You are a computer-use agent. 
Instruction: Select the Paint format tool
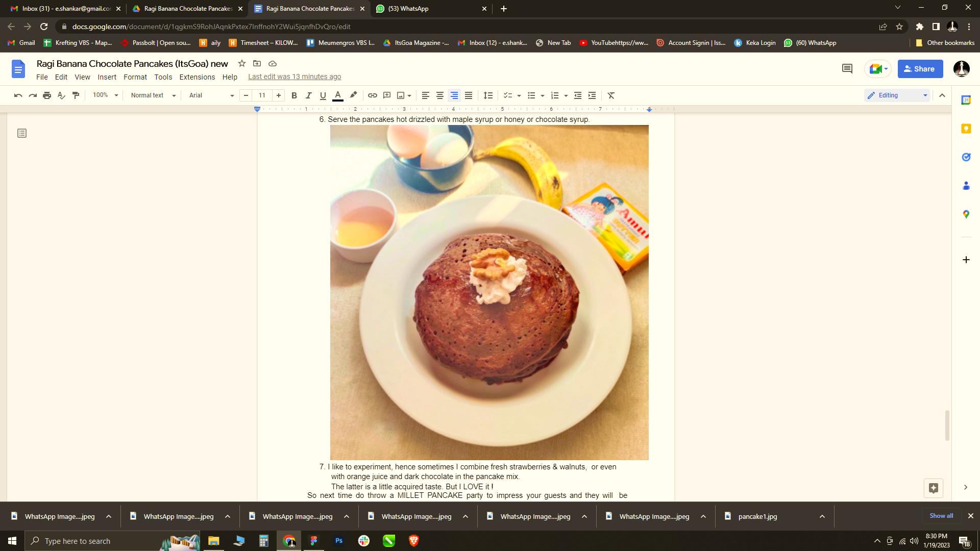(x=76, y=95)
